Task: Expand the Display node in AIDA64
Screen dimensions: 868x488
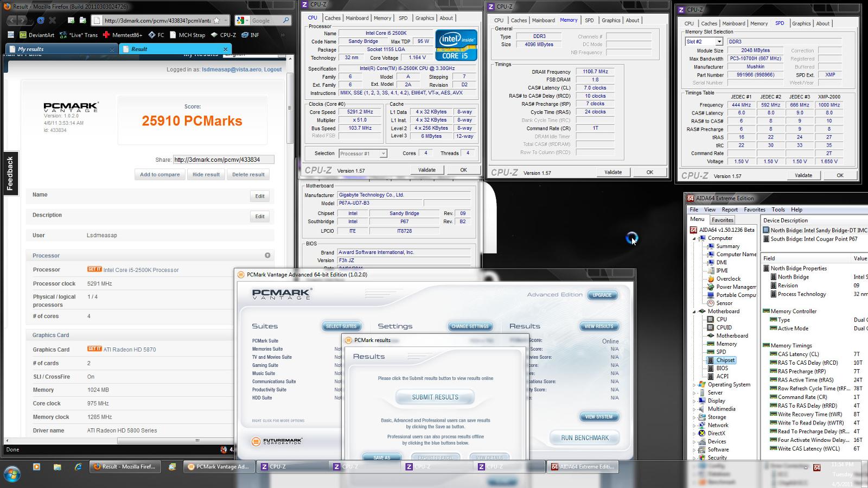Action: click(694, 401)
